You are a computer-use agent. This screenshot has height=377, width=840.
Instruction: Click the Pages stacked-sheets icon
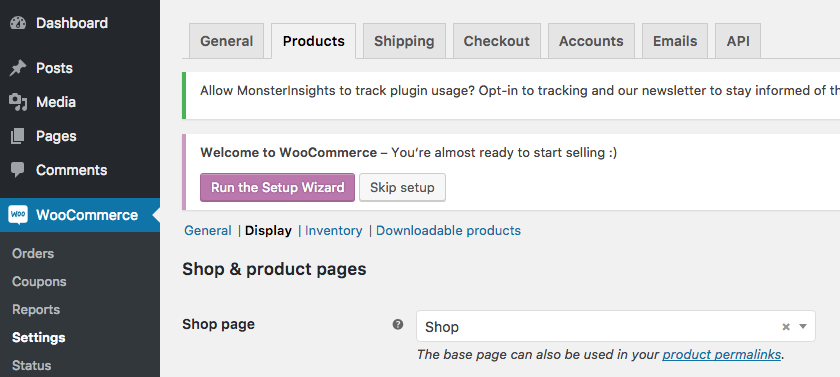point(18,136)
